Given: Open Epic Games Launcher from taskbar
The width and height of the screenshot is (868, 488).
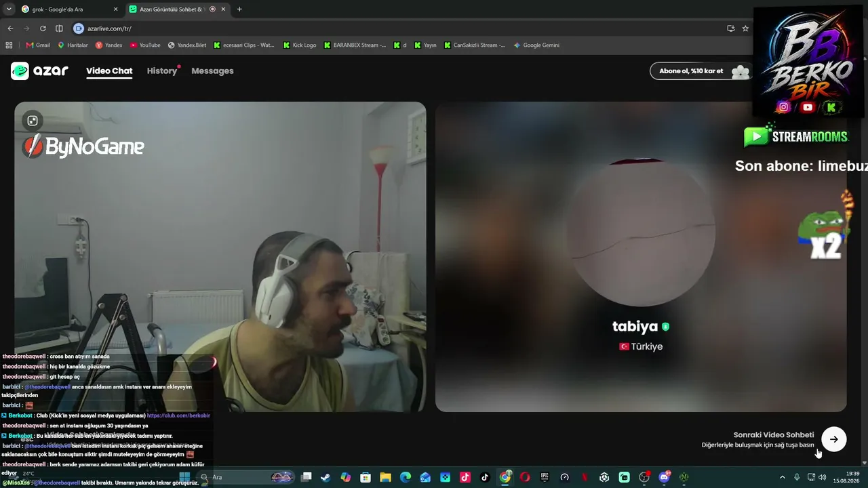Looking at the screenshot, I should [x=545, y=477].
